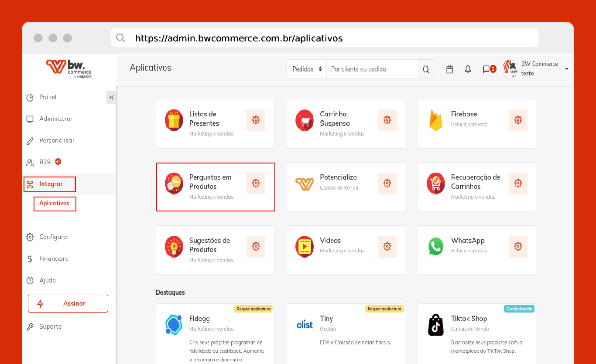Collapse the sidebar with double chevron
This screenshot has width=596, height=364.
(111, 97)
